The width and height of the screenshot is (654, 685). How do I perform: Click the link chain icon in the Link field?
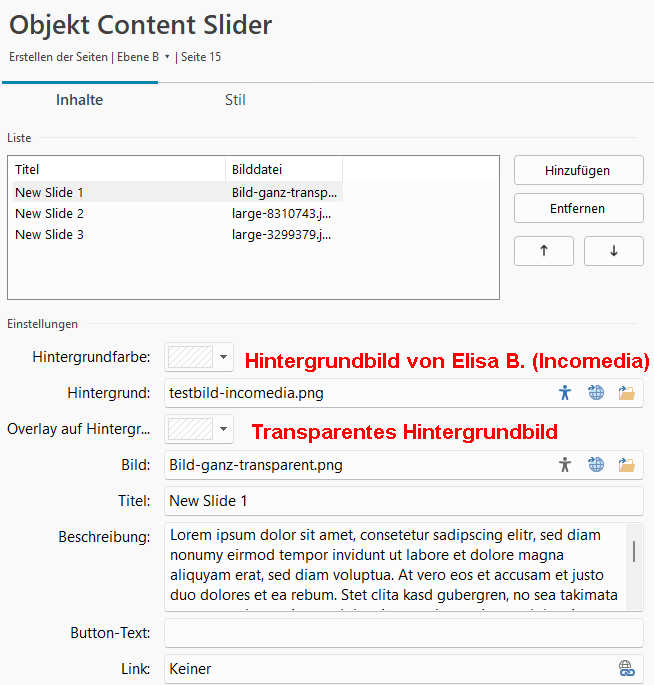pos(627,669)
